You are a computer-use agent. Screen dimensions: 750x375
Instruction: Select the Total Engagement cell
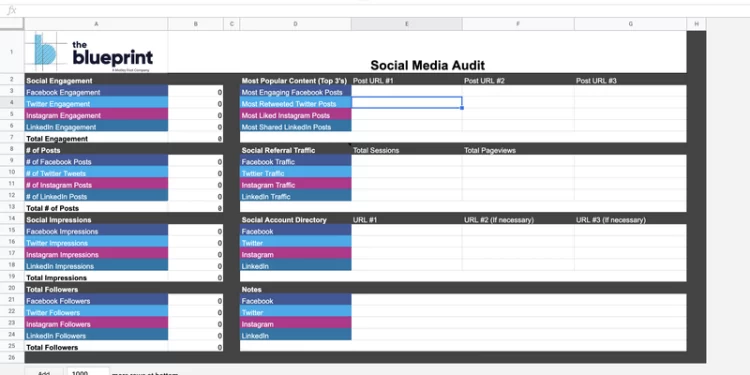click(96, 138)
